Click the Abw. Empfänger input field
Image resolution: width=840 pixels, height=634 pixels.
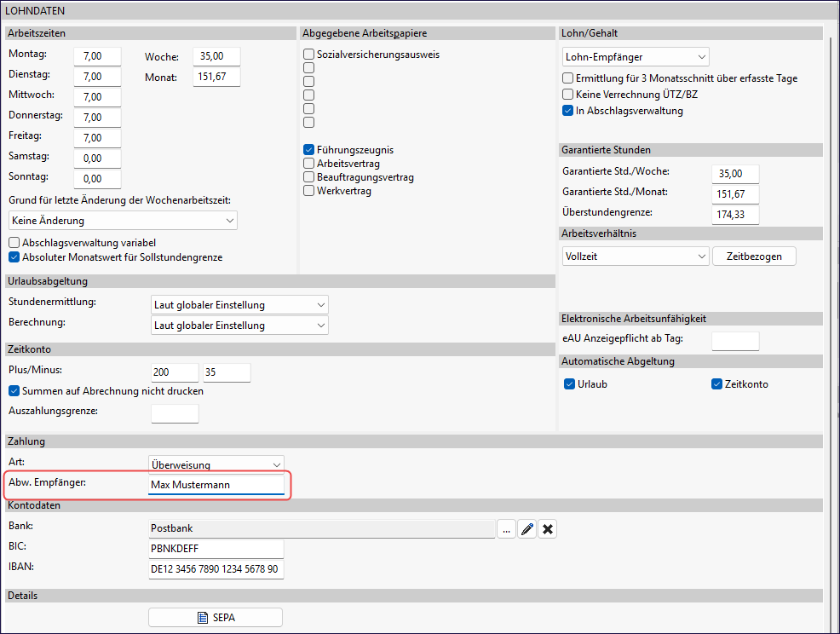pos(216,485)
